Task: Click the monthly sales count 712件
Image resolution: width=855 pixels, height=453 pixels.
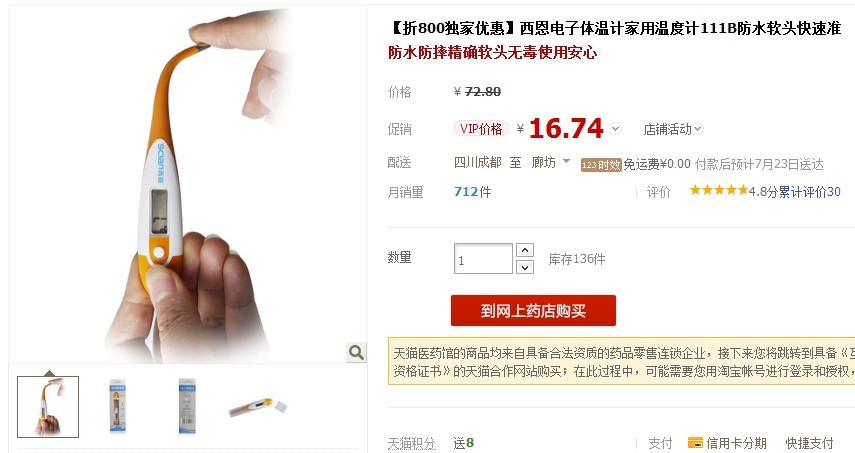Action: 473,192
